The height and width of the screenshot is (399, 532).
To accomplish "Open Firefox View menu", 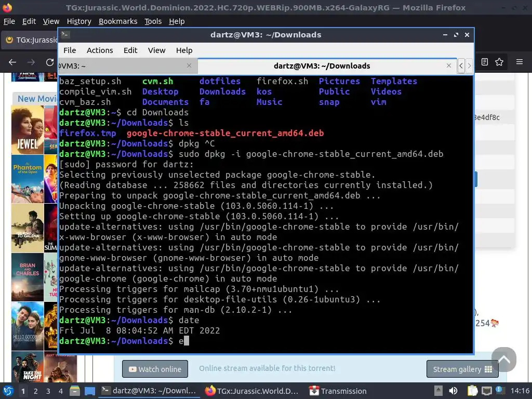I will click(51, 21).
